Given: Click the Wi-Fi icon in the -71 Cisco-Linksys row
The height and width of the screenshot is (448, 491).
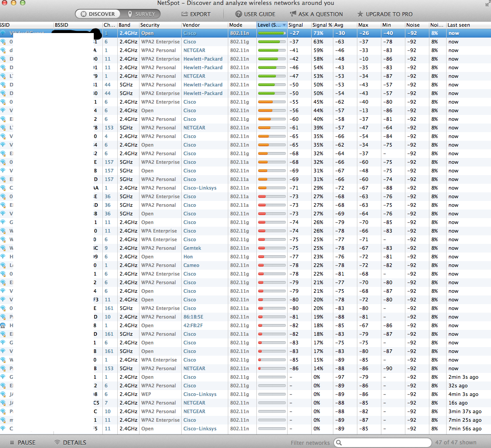Looking at the screenshot, I should pos(3,188).
